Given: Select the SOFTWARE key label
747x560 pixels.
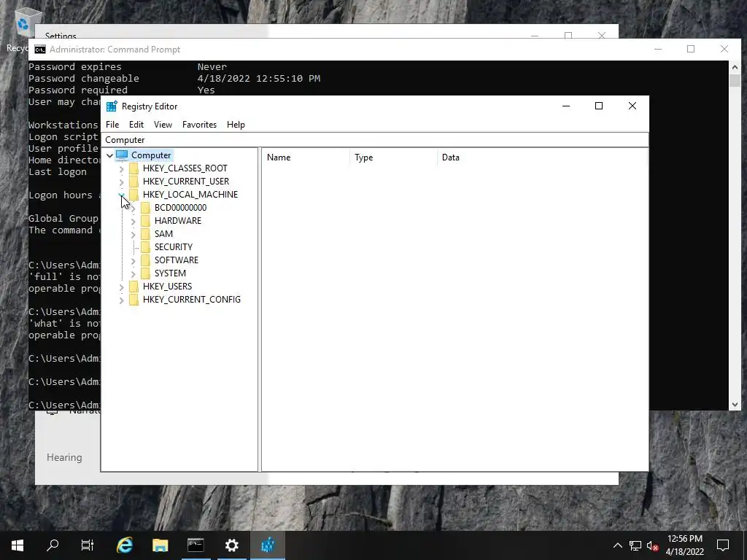Looking at the screenshot, I should 177,260.
